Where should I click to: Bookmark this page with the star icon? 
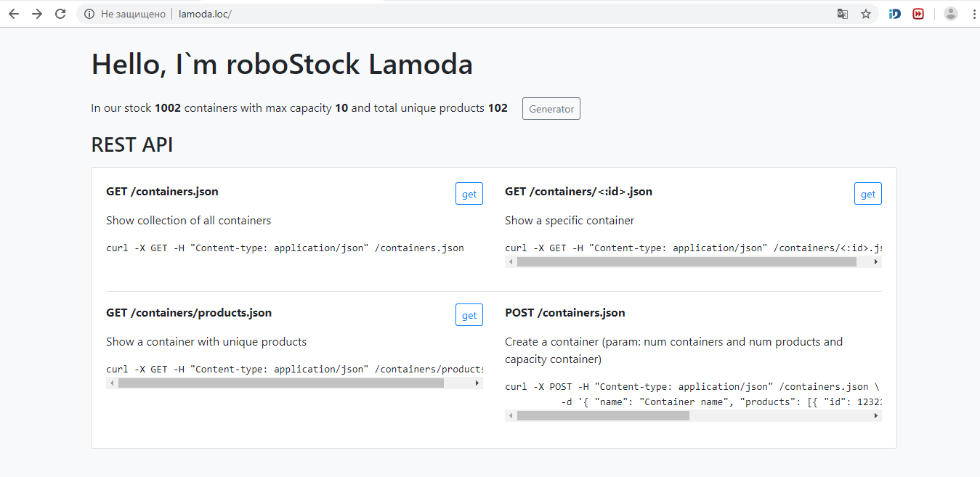click(866, 14)
